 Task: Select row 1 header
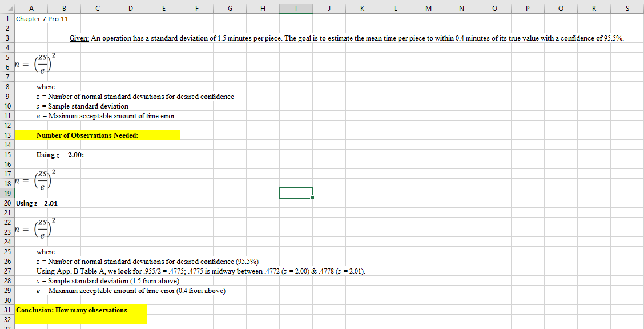[7, 19]
